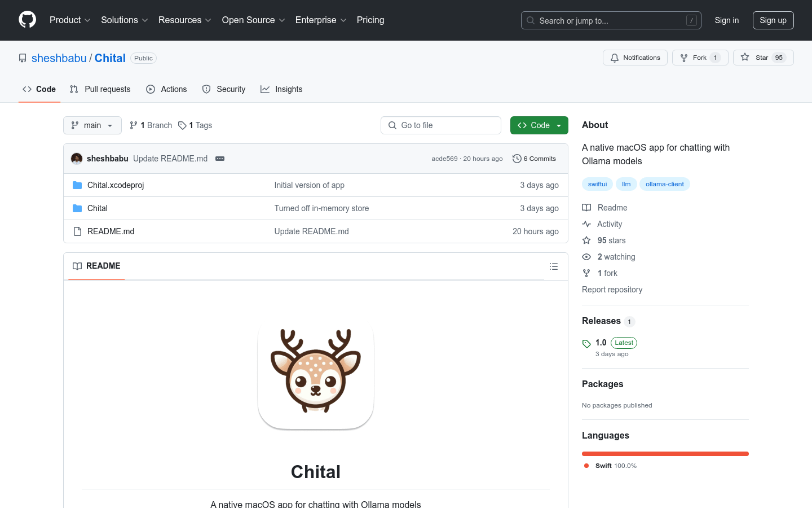
Task: Expand the green Code dropdown button
Action: click(539, 125)
